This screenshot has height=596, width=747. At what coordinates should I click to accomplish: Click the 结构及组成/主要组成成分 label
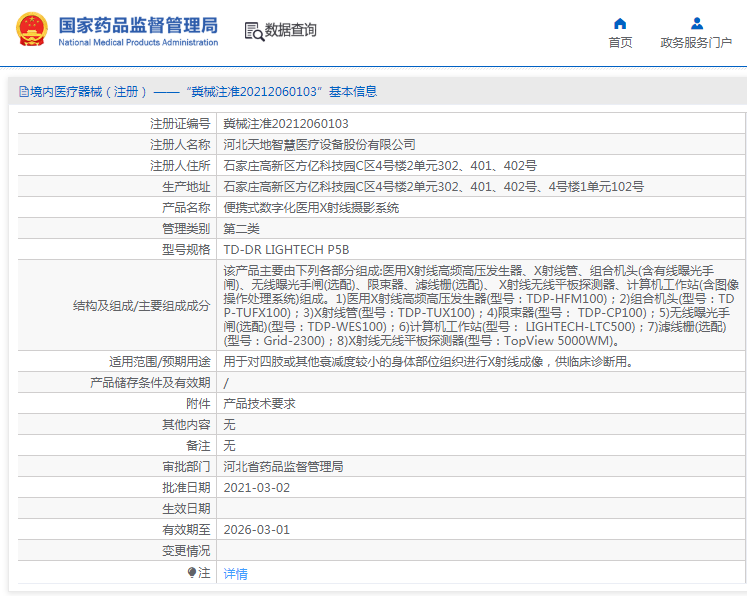(141, 306)
